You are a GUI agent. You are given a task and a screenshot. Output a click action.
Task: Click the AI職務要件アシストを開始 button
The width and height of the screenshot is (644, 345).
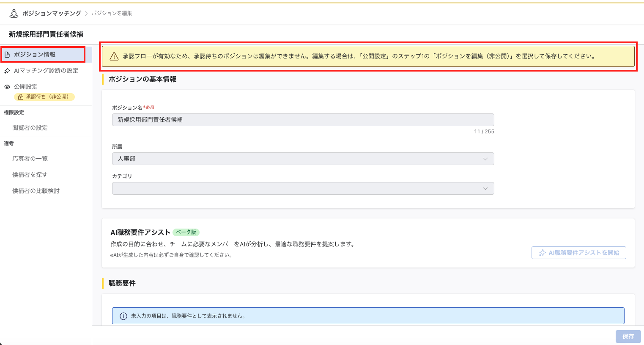[578, 253]
